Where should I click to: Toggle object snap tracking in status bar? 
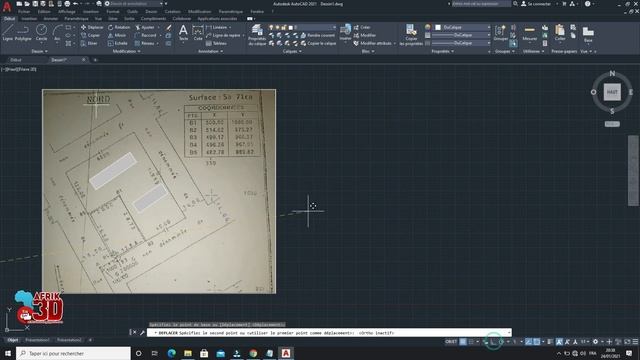pos(528,342)
